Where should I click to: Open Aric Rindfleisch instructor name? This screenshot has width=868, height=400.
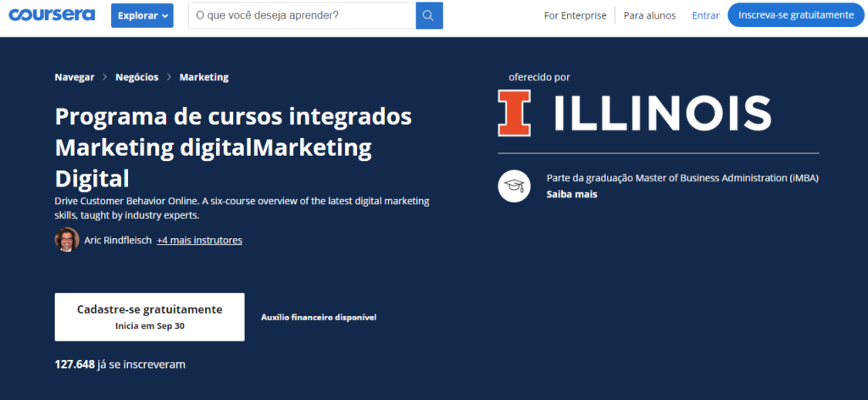[x=118, y=240]
